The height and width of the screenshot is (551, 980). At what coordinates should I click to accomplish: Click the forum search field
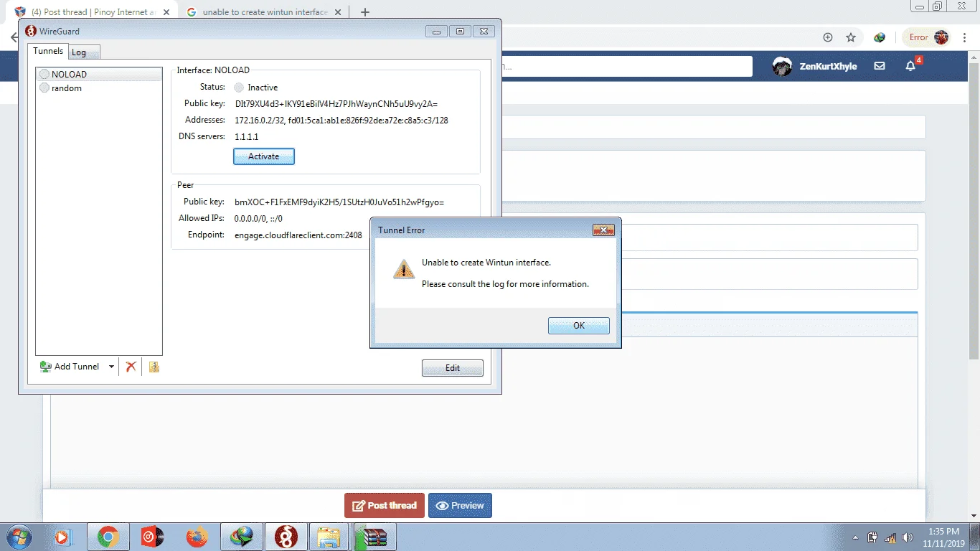tap(626, 66)
